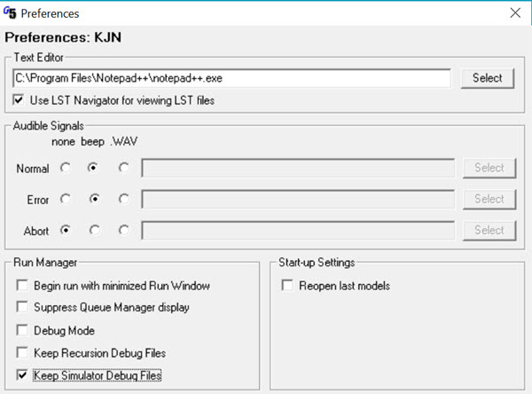Select beep for Error signal

tap(93, 199)
